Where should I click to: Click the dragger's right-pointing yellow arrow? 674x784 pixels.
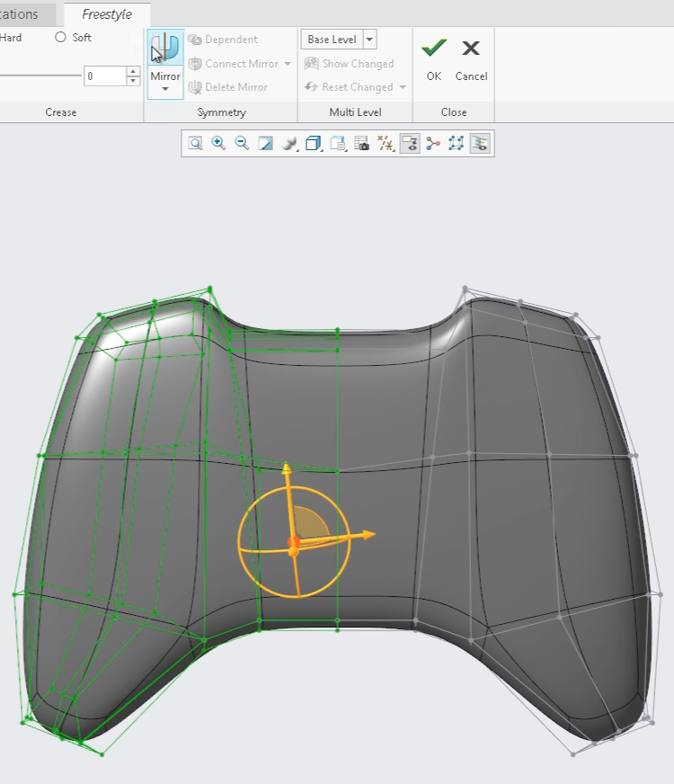[x=368, y=535]
